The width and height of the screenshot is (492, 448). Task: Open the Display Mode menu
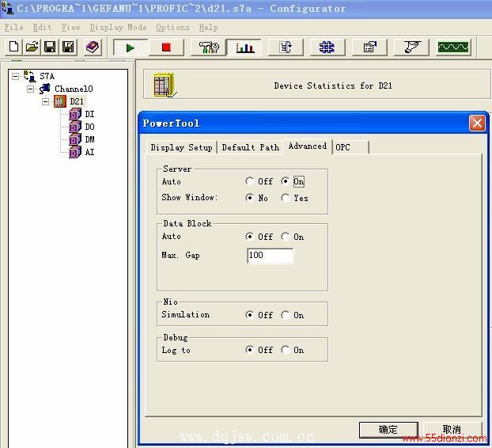click(x=118, y=28)
